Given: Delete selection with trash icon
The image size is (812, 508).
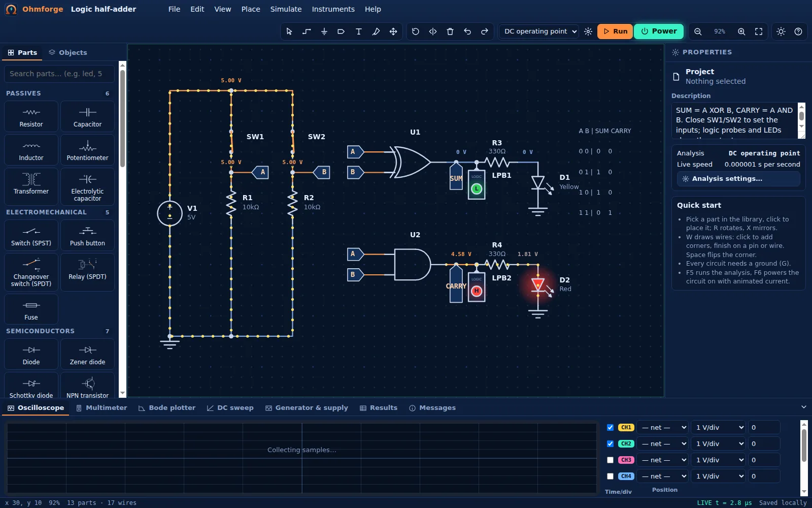Looking at the screenshot, I should coord(450,31).
